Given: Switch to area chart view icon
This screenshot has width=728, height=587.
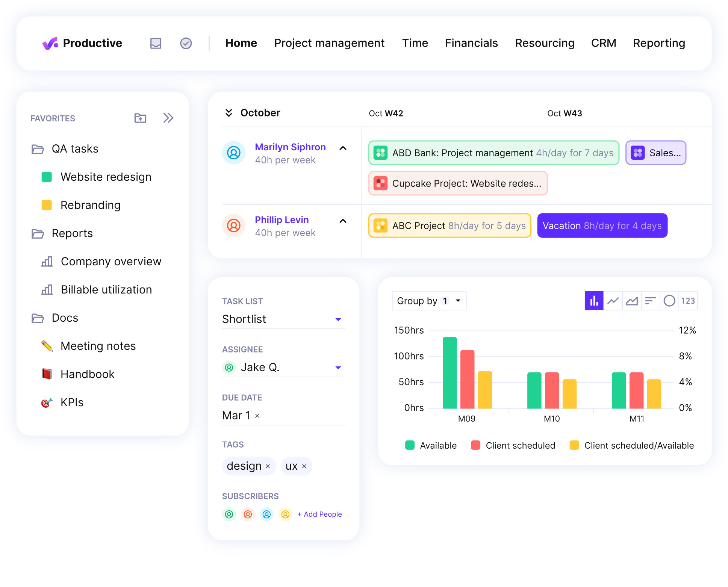Looking at the screenshot, I should pyautogui.click(x=632, y=301).
